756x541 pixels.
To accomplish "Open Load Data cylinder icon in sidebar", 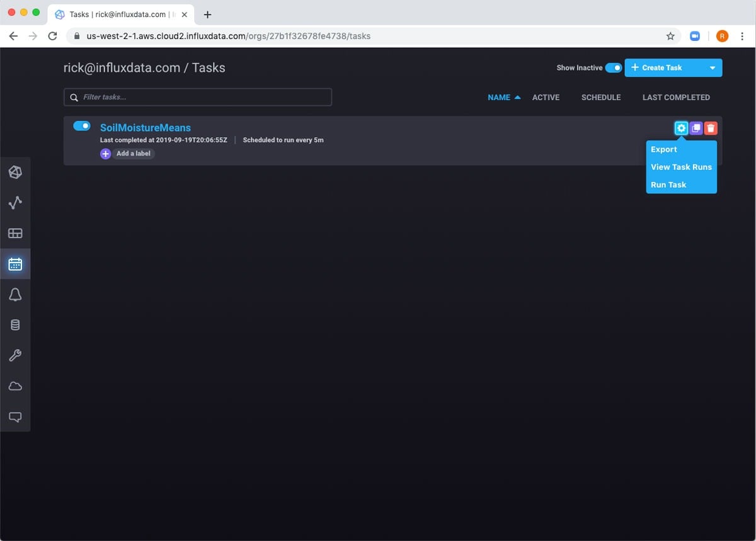I will pos(15,325).
